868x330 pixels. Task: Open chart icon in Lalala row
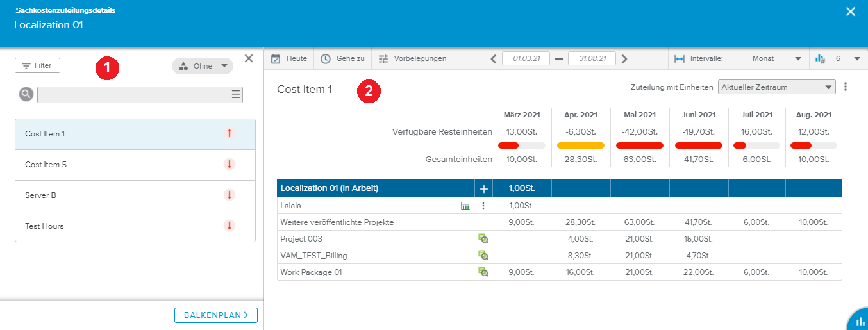pyautogui.click(x=465, y=206)
